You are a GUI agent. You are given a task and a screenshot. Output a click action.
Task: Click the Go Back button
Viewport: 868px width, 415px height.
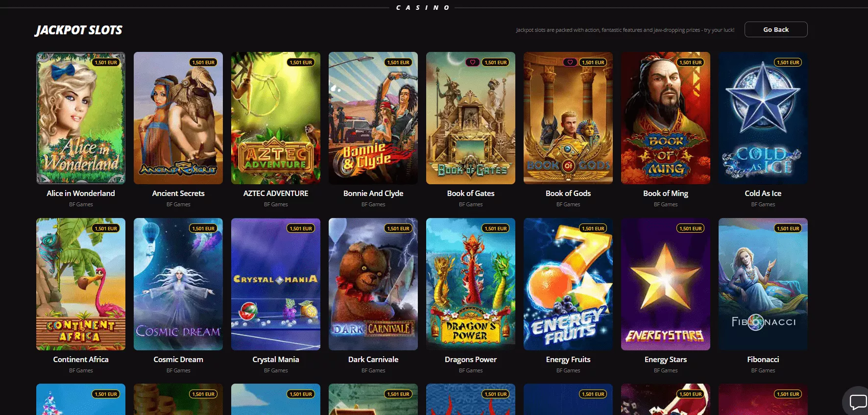(775, 29)
